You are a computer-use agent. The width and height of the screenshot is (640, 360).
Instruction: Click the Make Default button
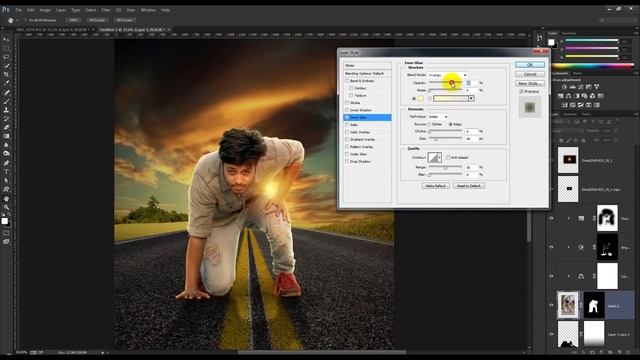click(436, 186)
